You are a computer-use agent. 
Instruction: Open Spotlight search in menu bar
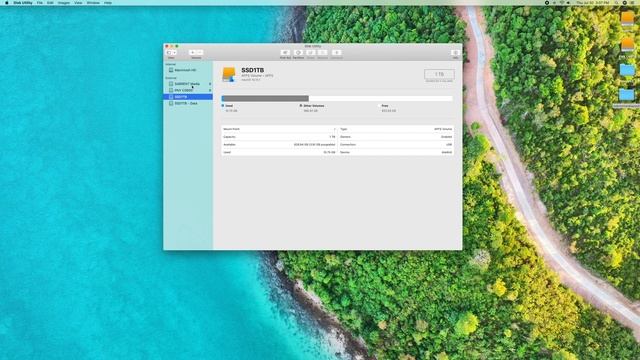(617, 3)
